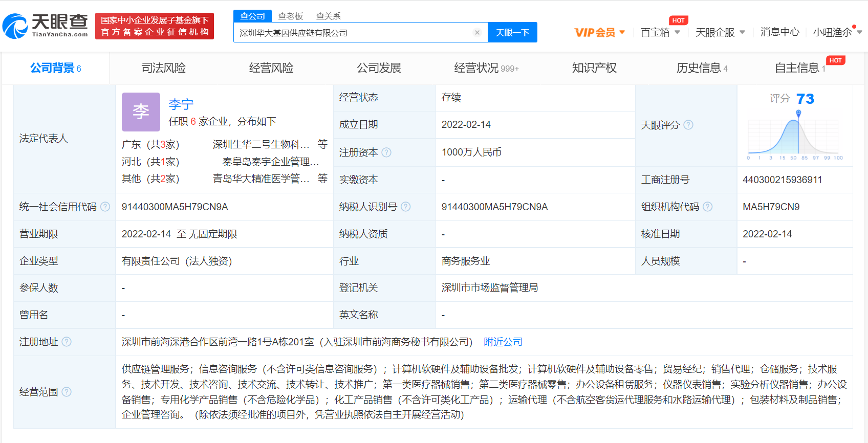This screenshot has width=868, height=443.
Task: Clear the search box with X icon
Action: click(x=477, y=33)
